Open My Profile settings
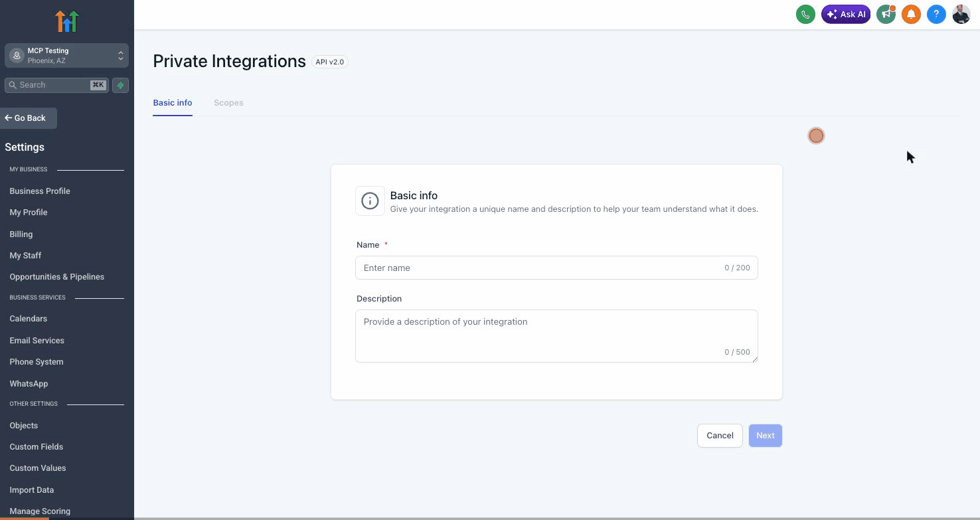This screenshot has height=520, width=980. (29, 213)
